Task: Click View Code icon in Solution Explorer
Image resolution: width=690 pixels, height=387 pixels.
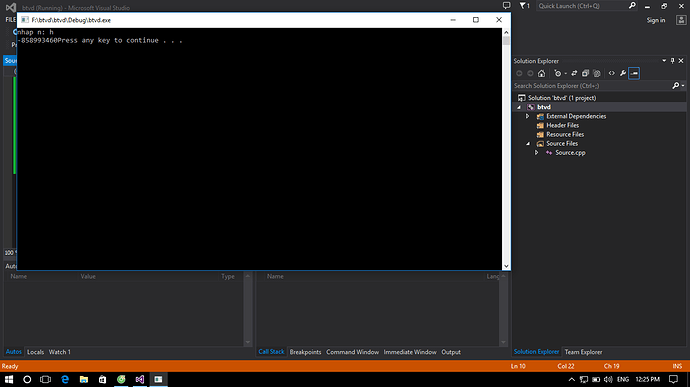Action: tap(612, 74)
